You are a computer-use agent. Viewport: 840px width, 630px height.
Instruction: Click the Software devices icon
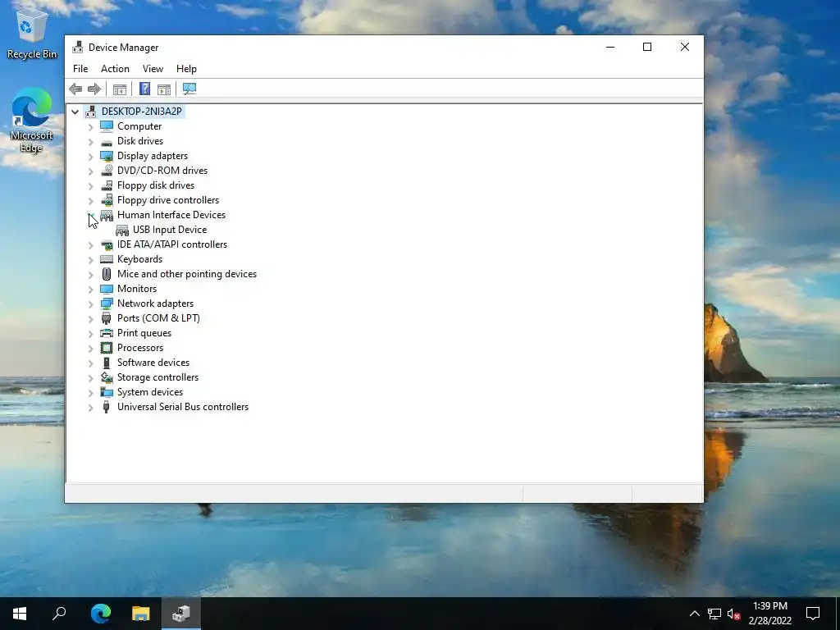tap(107, 363)
